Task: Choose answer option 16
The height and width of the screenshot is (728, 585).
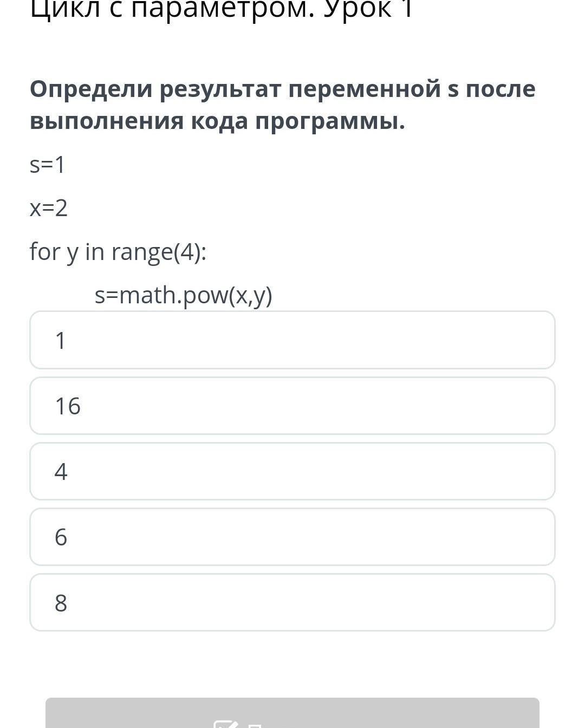Action: coord(292,406)
